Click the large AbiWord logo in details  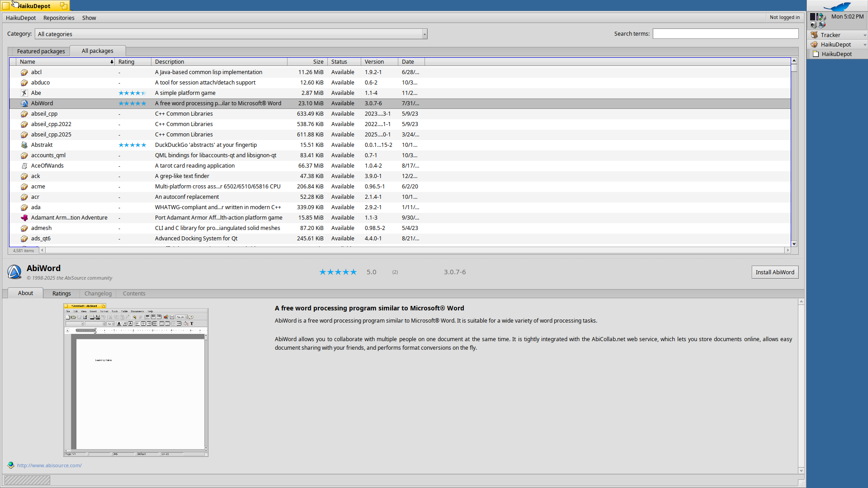14,272
